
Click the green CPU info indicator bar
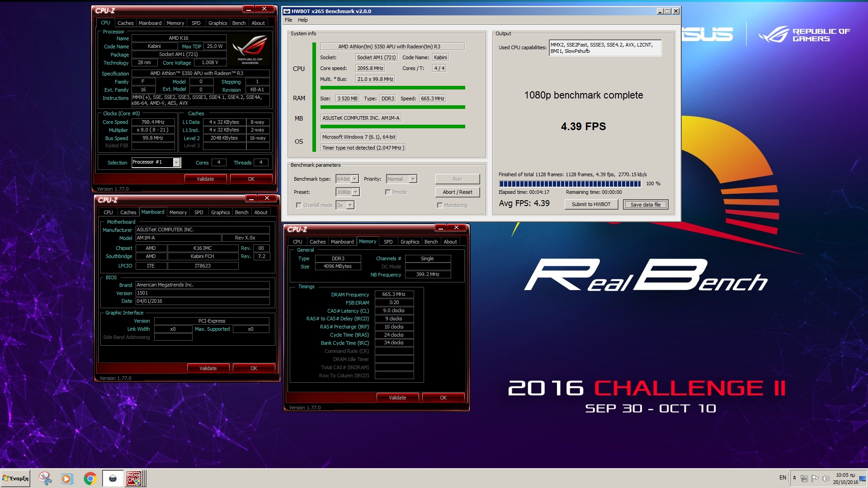314,97
